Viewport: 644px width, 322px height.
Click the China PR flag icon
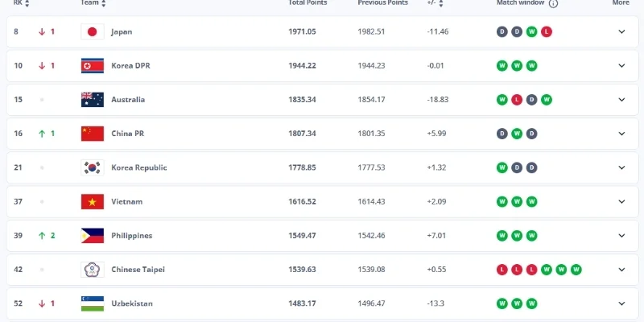[x=92, y=134]
